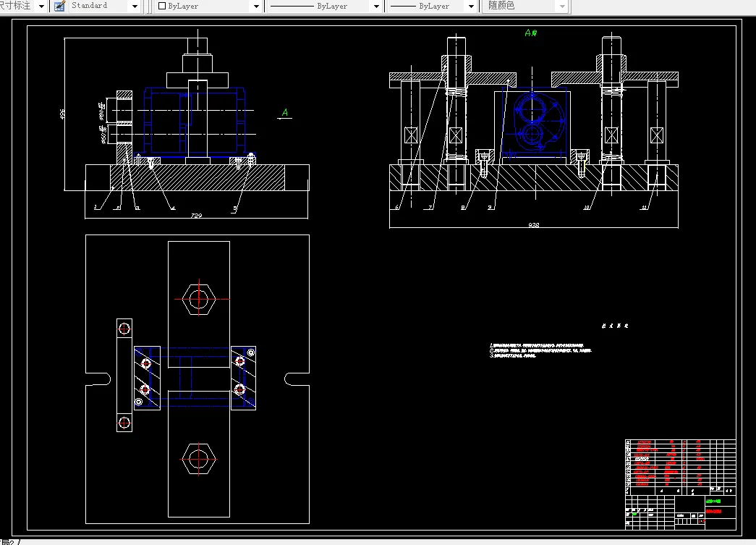Select the green view label A
756x545 pixels.
tap(284, 113)
